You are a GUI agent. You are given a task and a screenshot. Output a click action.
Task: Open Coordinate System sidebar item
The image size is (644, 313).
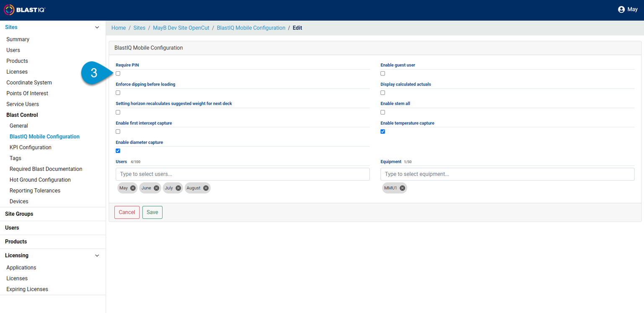[x=29, y=83]
